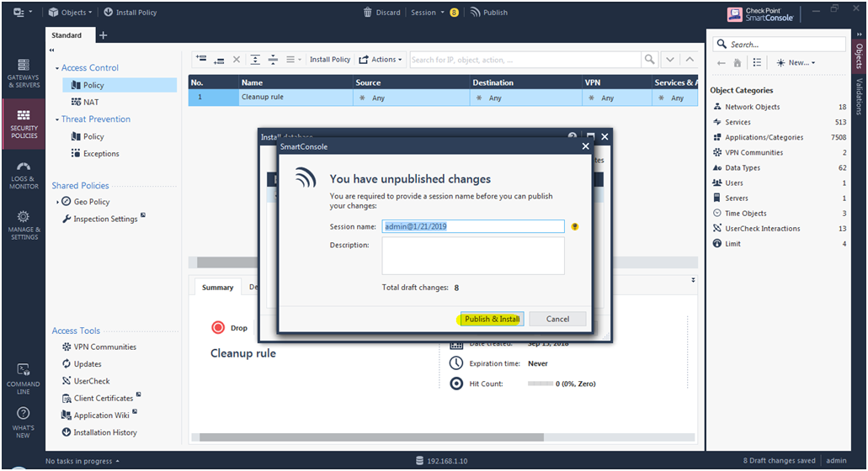Collapse navigation pane with double arrow

pyautogui.click(x=52, y=50)
